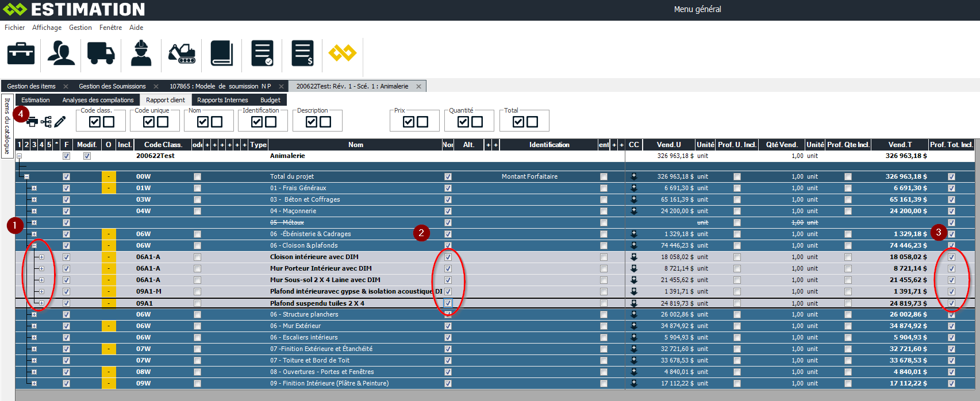Screen dimensions: 980x401
Task: Open the Gestion menu
Action: (80, 28)
